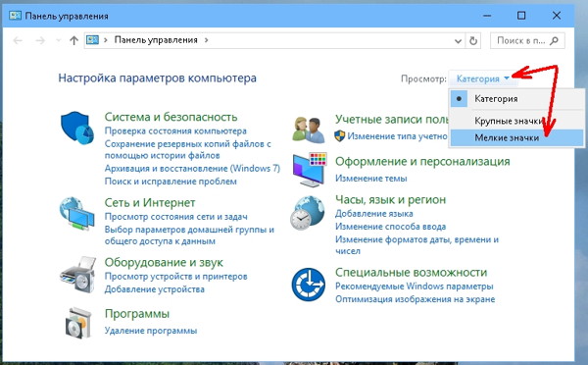Open the Просмотр Категория dropdown
The image size is (588, 365).
pyautogui.click(x=482, y=78)
